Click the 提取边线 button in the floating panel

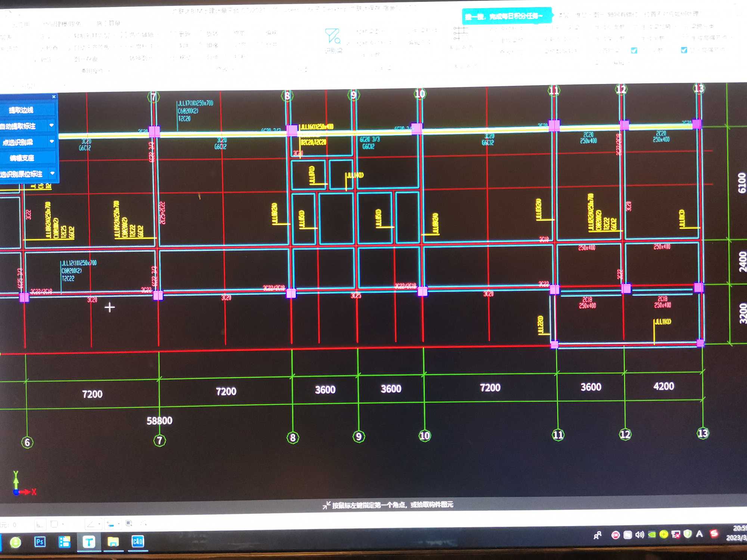point(27,110)
